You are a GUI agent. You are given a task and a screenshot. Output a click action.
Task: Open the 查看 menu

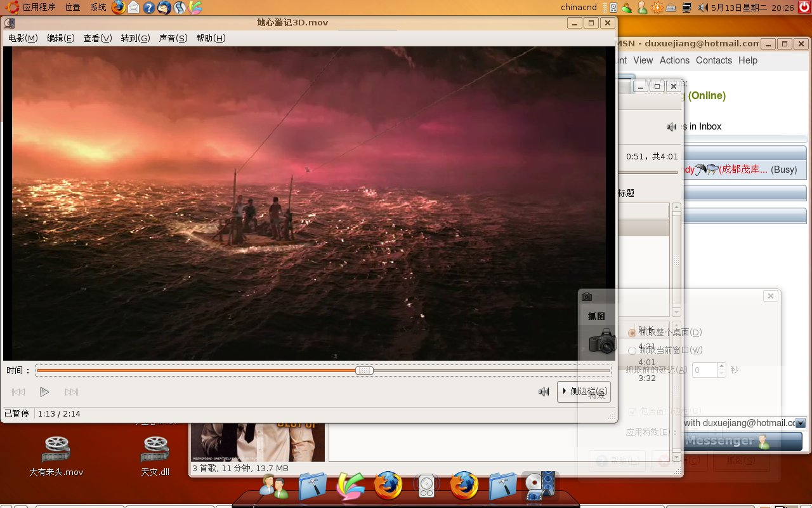[x=98, y=38]
